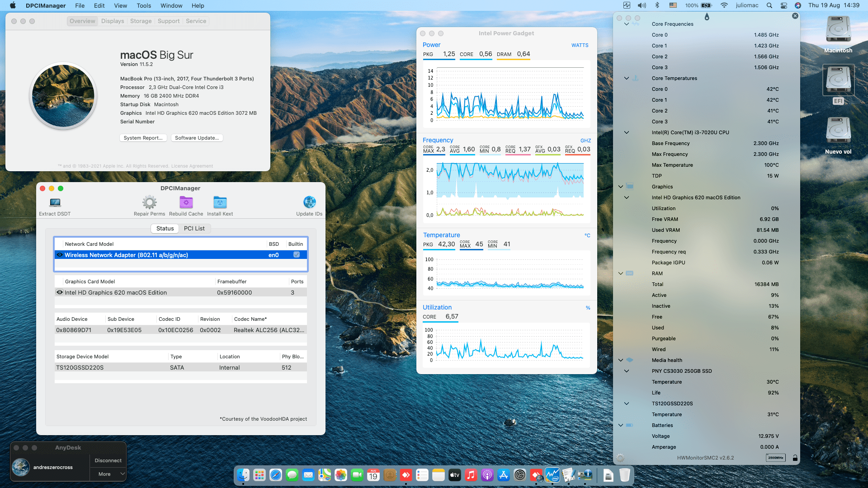This screenshot has height=488, width=868.
Task: Open the Install Kext tool
Action: coord(220,202)
